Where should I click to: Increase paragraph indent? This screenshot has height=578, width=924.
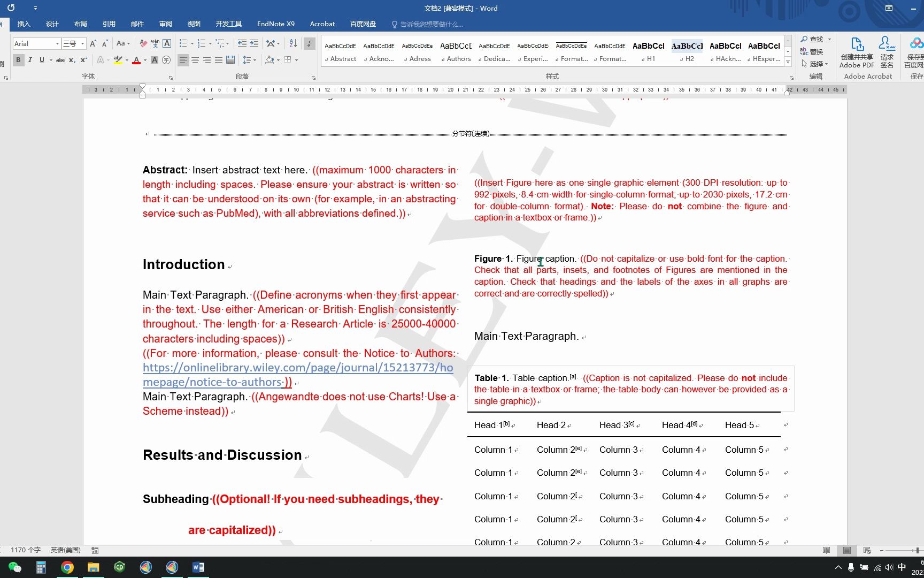[x=254, y=43]
